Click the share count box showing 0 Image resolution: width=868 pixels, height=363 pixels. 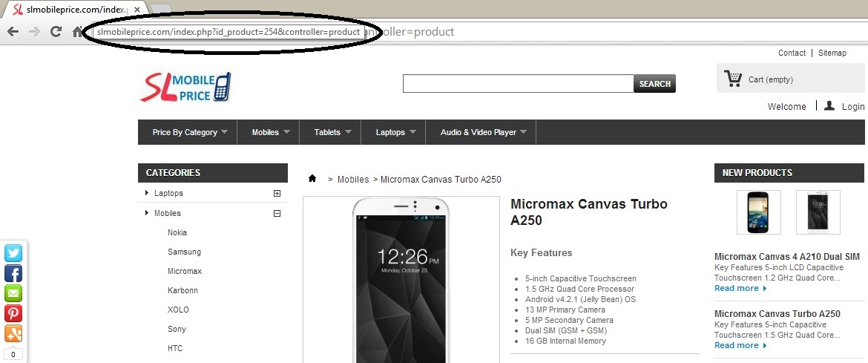[x=13, y=354]
